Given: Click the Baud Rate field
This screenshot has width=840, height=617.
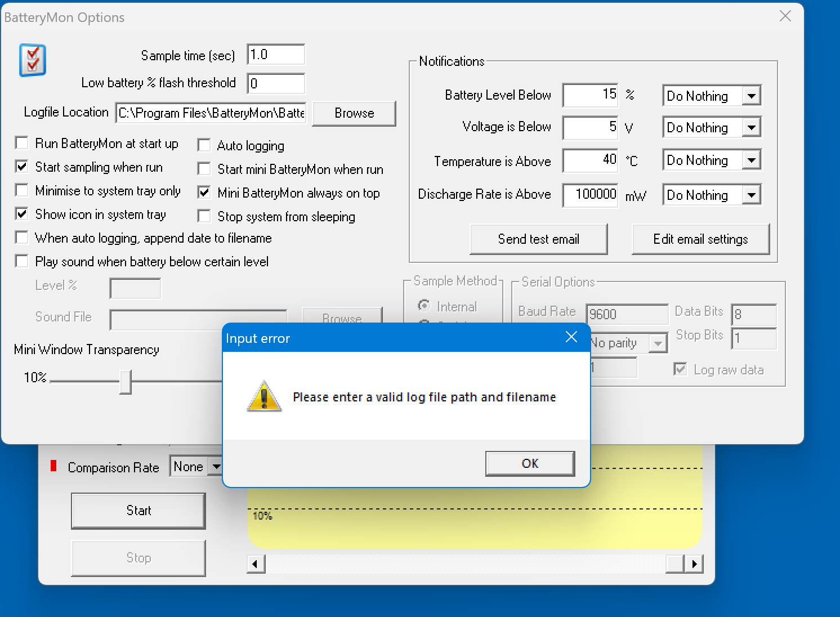Looking at the screenshot, I should pyautogui.click(x=627, y=314).
